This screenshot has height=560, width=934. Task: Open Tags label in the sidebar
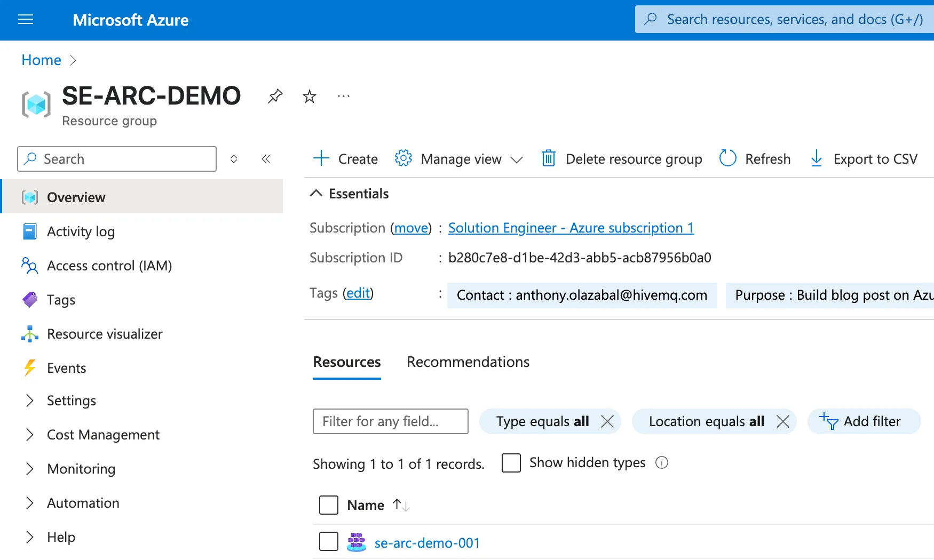[61, 300]
